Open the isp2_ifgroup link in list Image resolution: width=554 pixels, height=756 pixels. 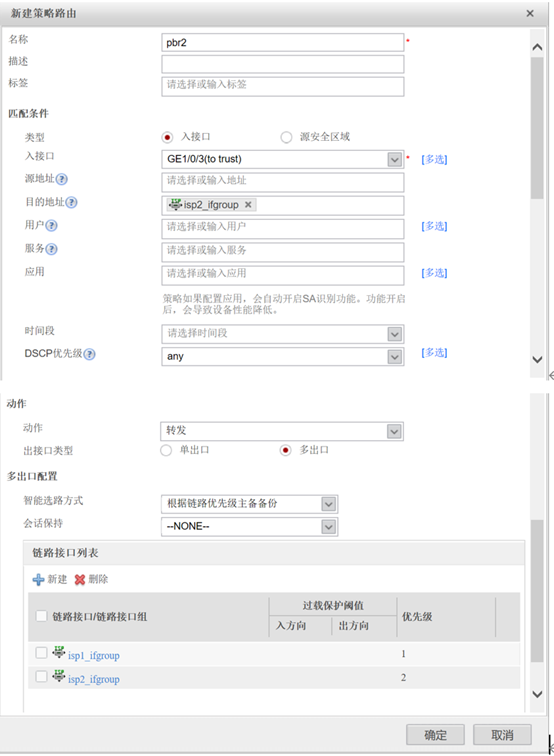tap(94, 679)
